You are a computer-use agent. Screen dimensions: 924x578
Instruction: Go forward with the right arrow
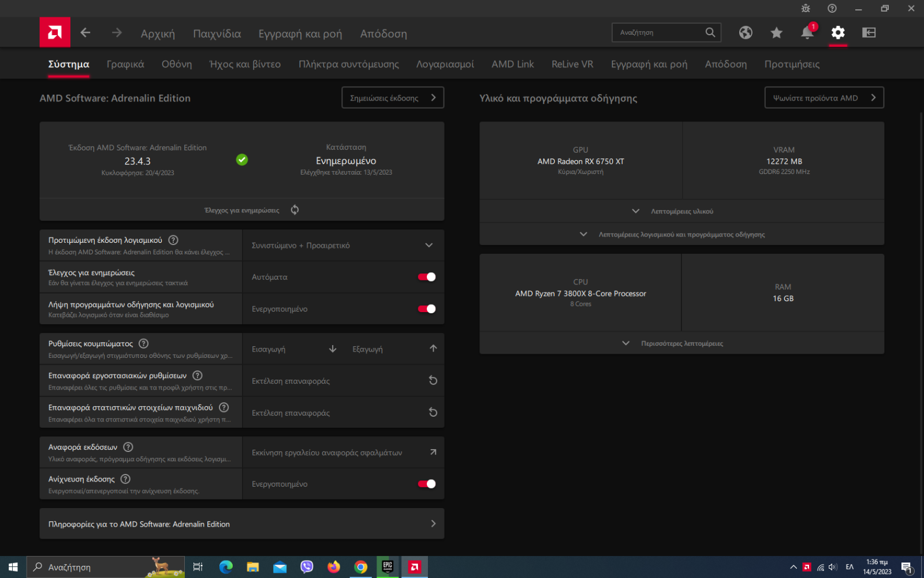[117, 33]
